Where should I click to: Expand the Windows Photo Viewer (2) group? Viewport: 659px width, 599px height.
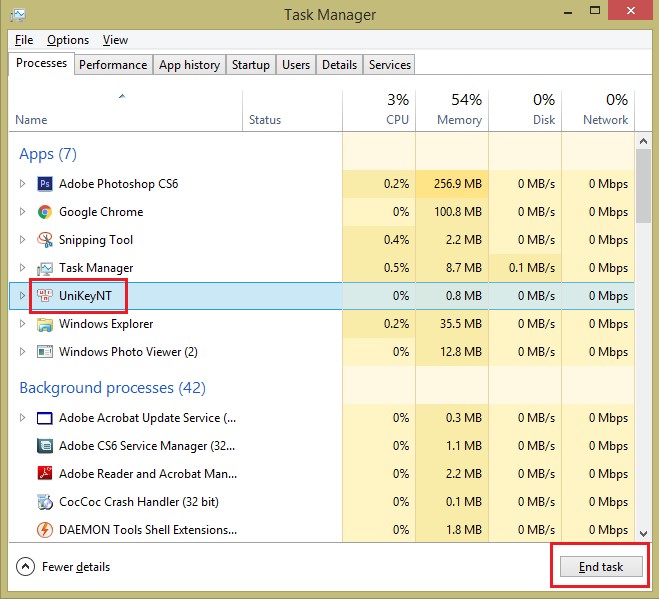point(23,352)
